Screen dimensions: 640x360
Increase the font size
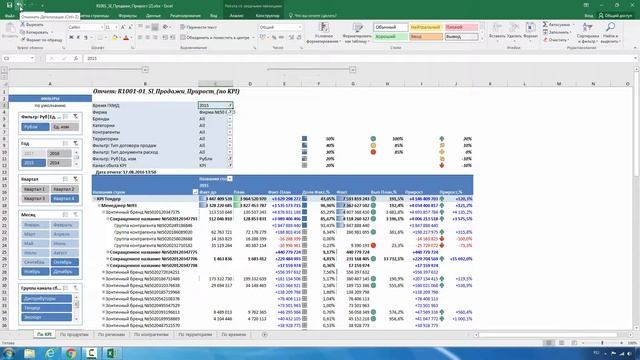[122, 27]
